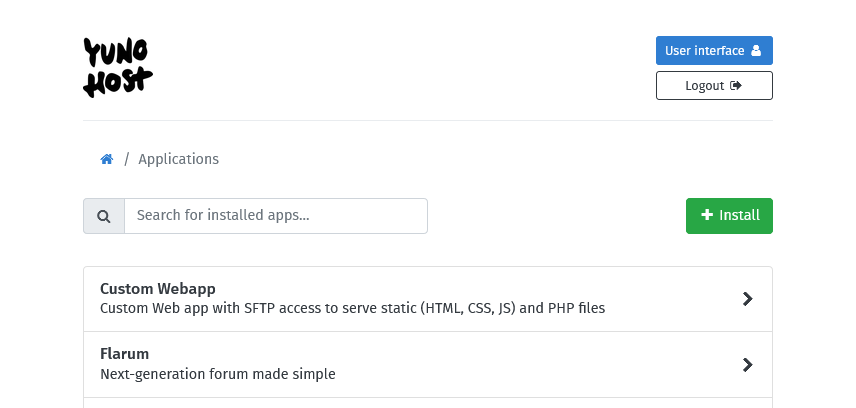Click the magnifier search icon
Viewport: 856px width, 408px height.
(x=104, y=216)
